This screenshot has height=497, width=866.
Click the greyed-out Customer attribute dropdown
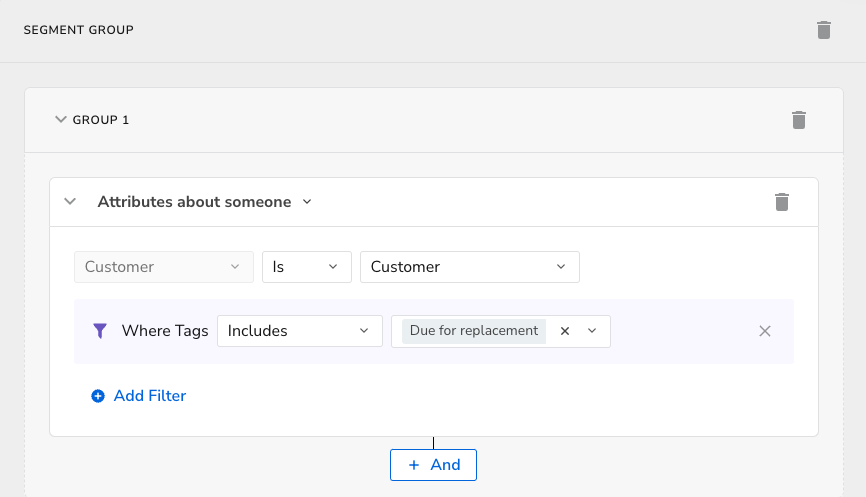(x=163, y=267)
